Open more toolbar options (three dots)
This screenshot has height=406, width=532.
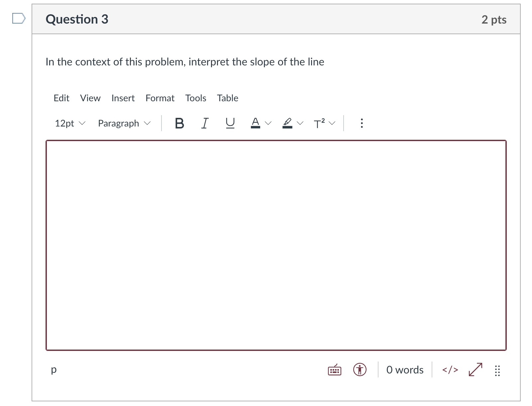point(362,123)
